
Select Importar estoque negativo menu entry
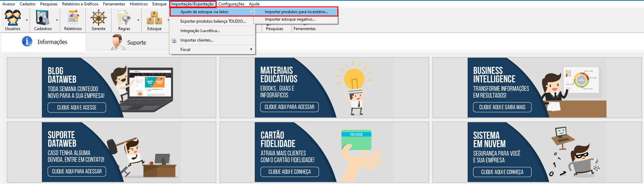point(290,20)
